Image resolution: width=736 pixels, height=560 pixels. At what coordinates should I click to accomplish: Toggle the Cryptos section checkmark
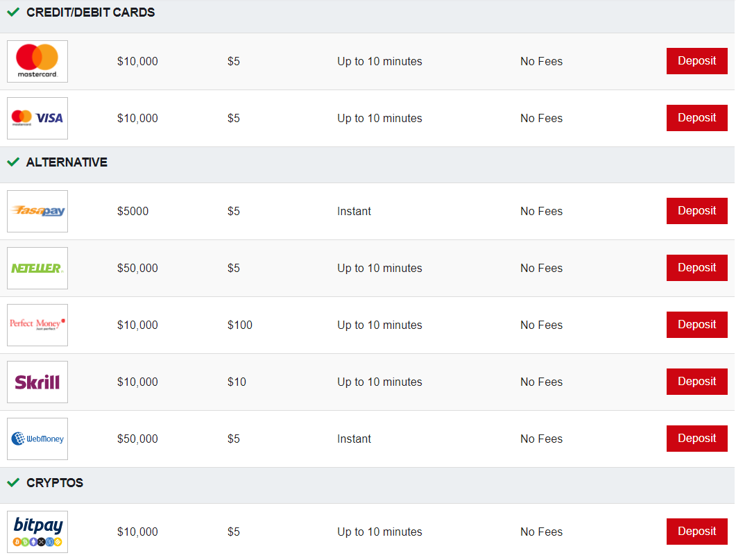pos(13,482)
